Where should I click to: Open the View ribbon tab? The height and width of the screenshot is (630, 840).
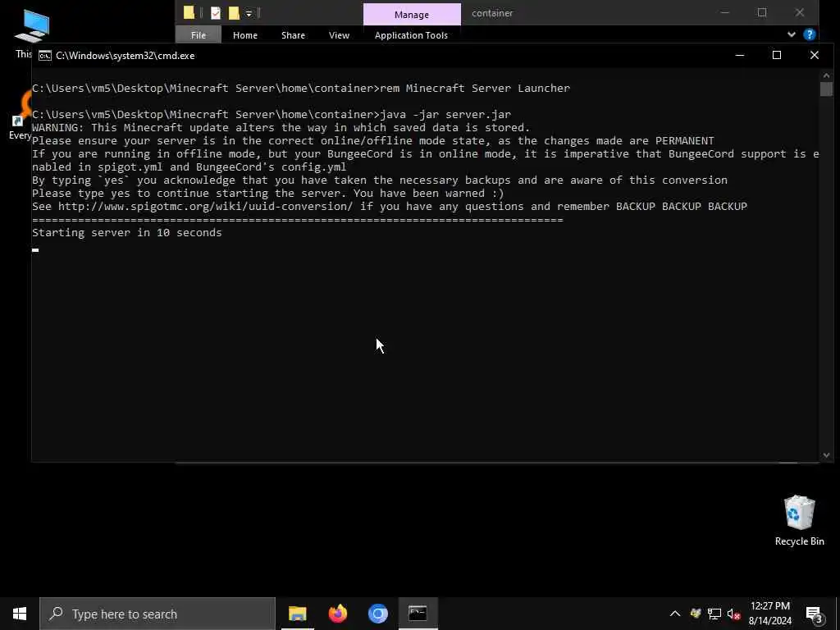(x=339, y=35)
